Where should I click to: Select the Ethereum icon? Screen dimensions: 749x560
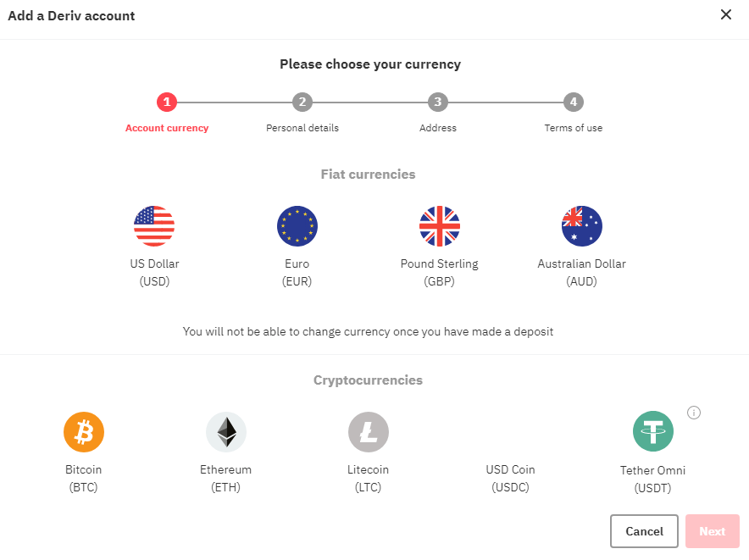225,431
